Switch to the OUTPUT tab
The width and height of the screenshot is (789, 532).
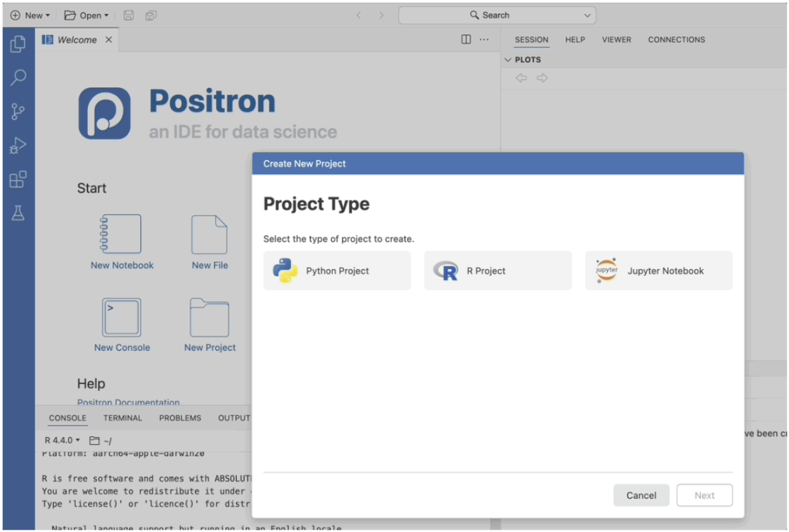(234, 418)
